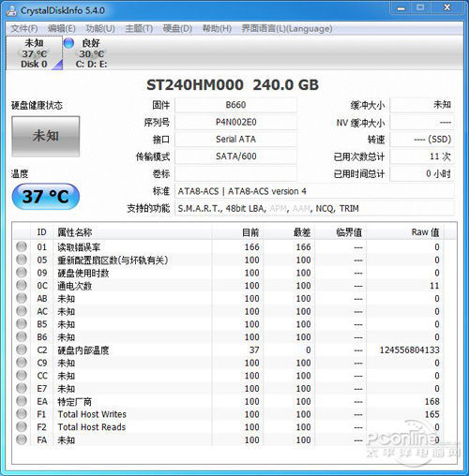Click the status circle for row B6
Viewport: 469px width, 476px height.
tap(22, 336)
